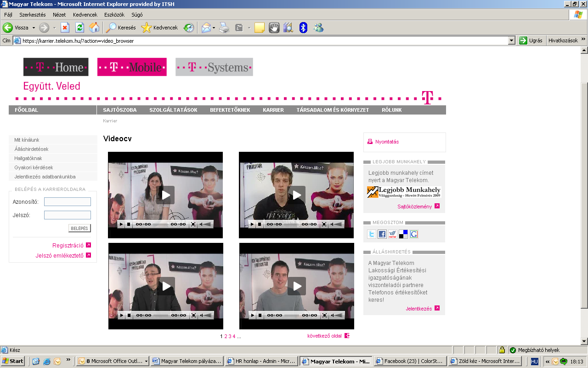588x368 pixels.
Task: Open RÓLUNK navigation item
Action: pyautogui.click(x=392, y=110)
